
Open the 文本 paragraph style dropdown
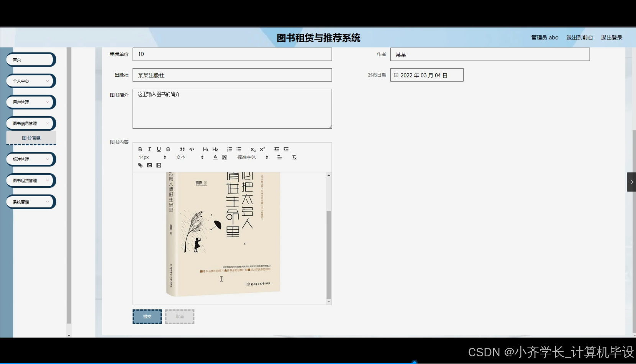coord(190,157)
